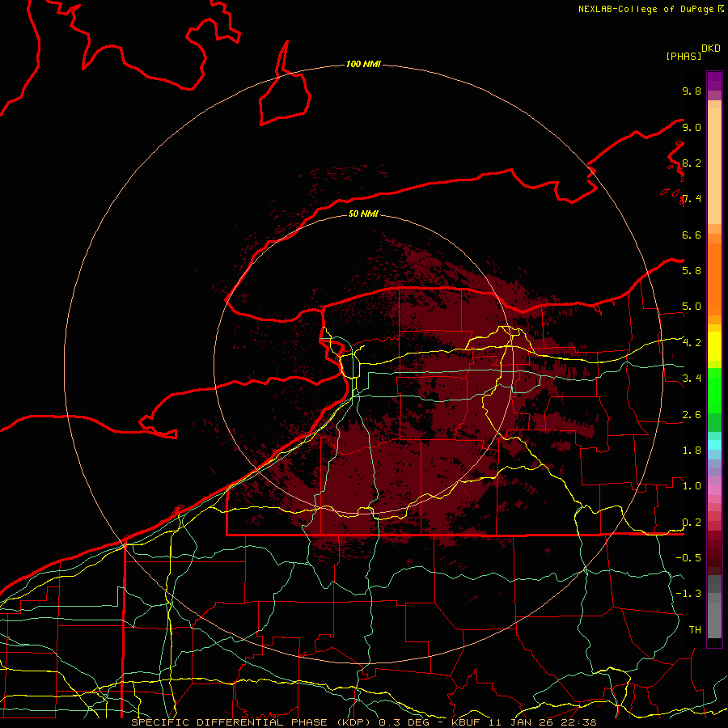Select the 5.0 value on the scale
The image size is (728, 728).
click(x=692, y=307)
